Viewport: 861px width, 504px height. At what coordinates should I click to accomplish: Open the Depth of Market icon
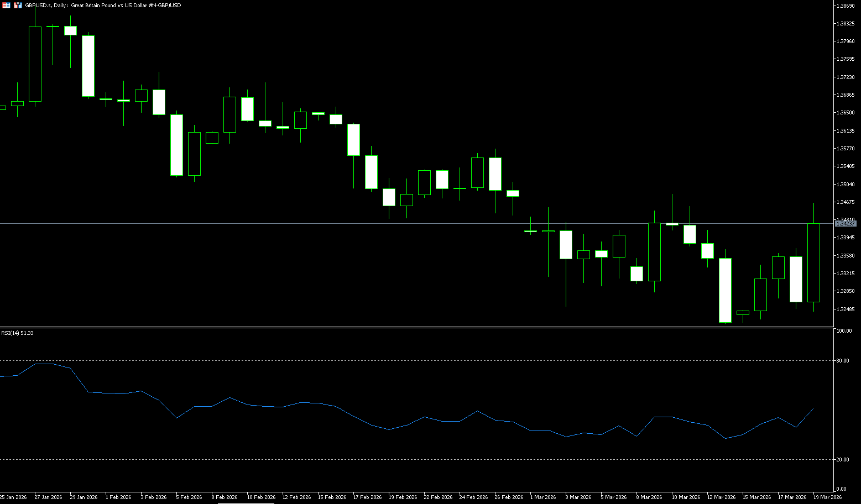[6, 5]
